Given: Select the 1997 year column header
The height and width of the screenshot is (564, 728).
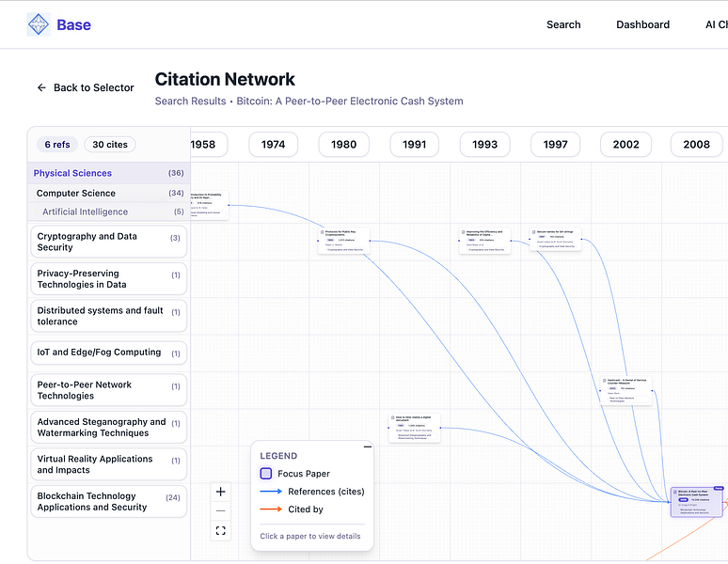Looking at the screenshot, I should (x=555, y=144).
